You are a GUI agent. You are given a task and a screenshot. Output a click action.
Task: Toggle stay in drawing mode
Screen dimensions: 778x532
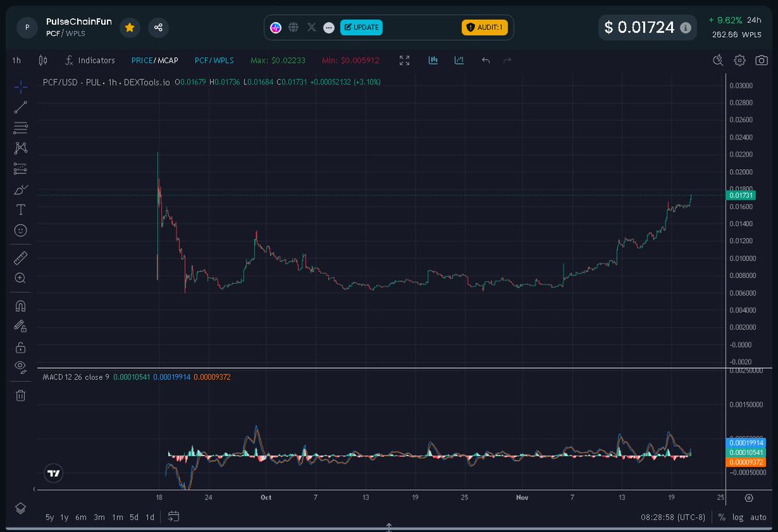[20, 326]
